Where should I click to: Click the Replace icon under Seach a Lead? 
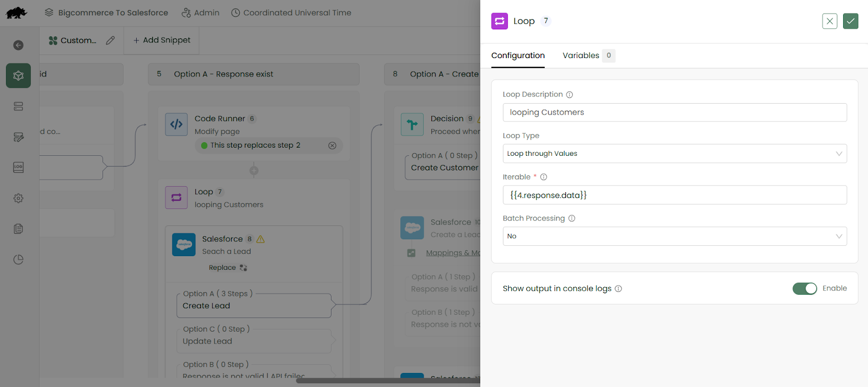243,268
